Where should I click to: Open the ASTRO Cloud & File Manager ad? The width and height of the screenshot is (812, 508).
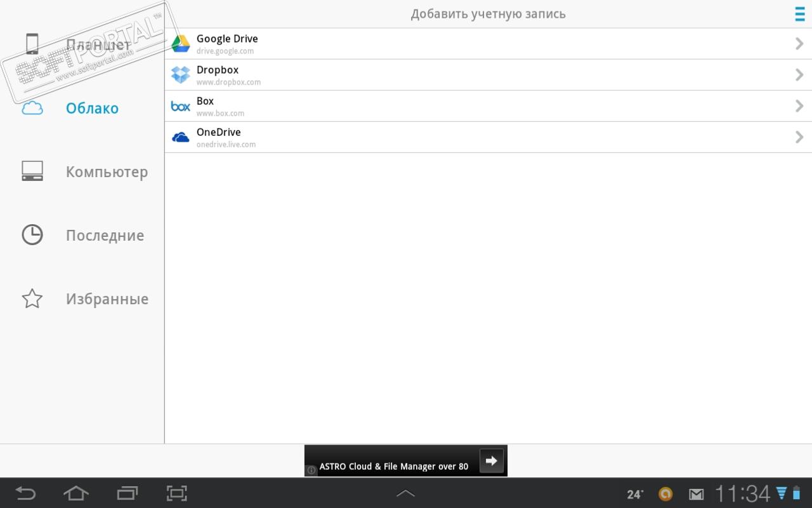click(406, 461)
